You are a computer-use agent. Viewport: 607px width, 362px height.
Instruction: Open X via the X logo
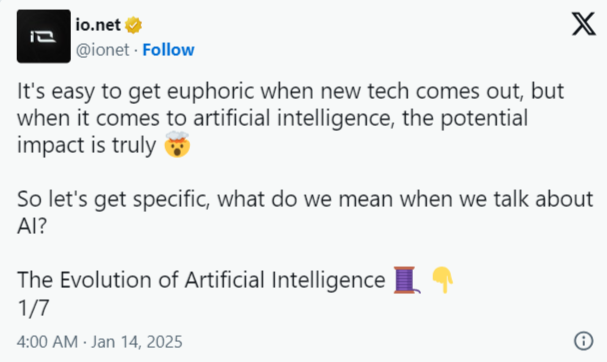(x=584, y=24)
